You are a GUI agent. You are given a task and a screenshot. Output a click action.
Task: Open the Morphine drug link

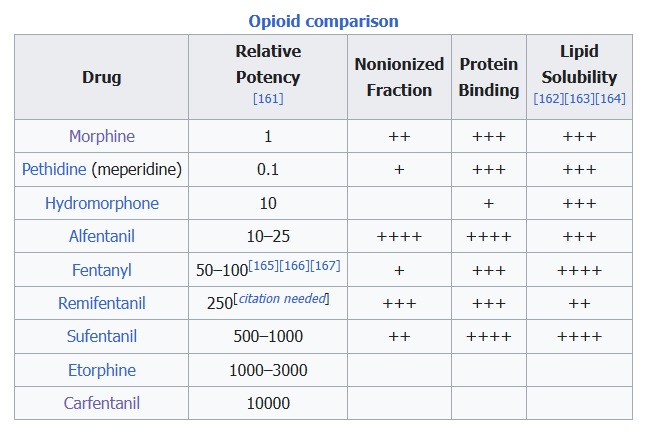(x=101, y=136)
